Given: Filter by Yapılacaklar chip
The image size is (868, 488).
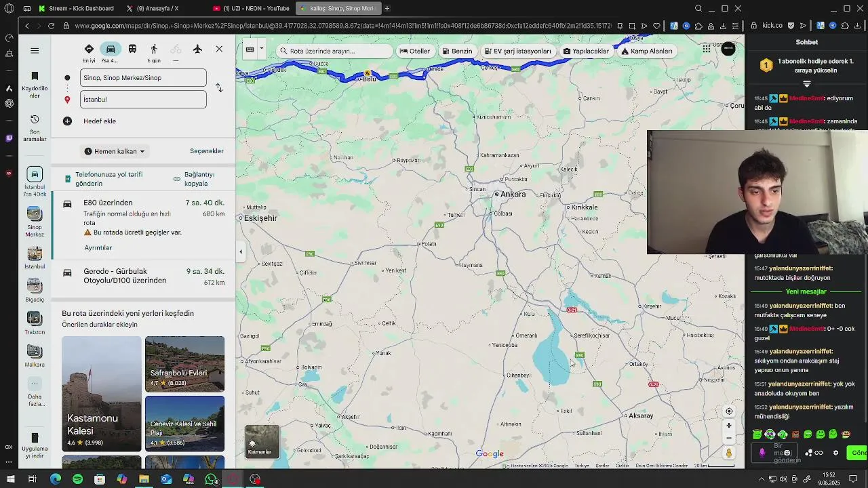Looking at the screenshot, I should pos(586,51).
